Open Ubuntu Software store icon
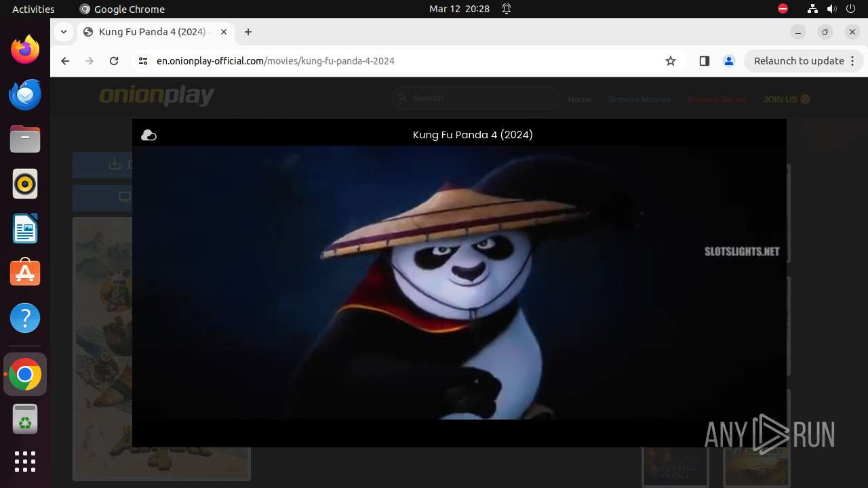This screenshot has width=868, height=488. [25, 273]
